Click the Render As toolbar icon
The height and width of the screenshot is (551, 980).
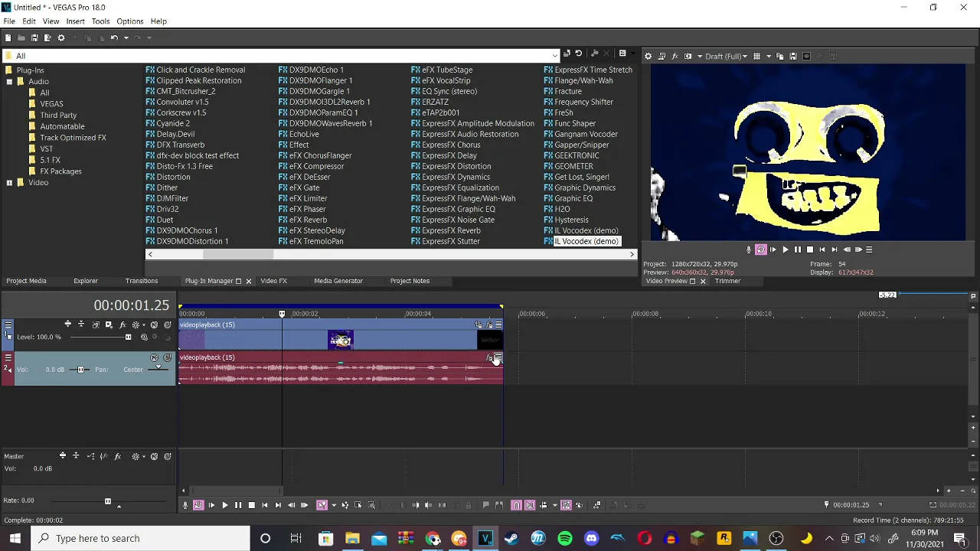tap(47, 37)
